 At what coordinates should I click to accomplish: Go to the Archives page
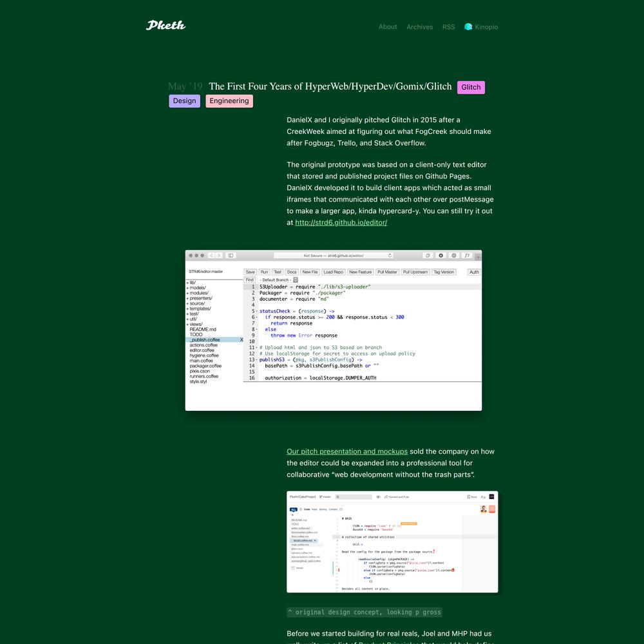pyautogui.click(x=419, y=27)
